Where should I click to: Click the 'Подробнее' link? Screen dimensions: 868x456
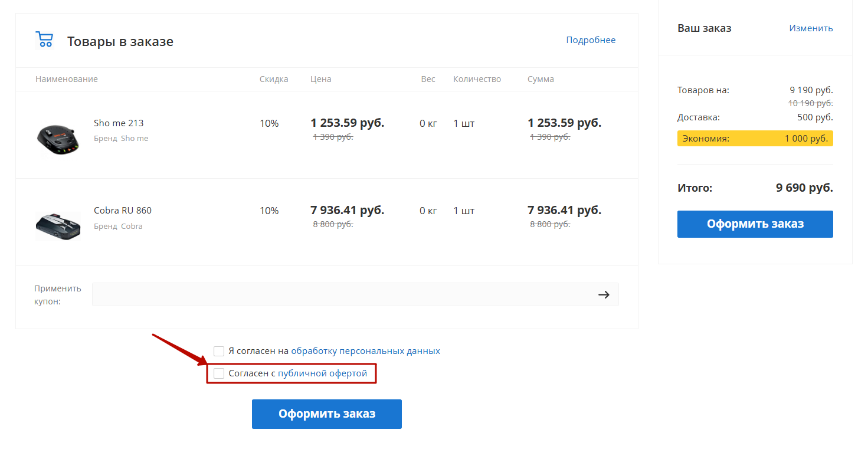(x=591, y=40)
